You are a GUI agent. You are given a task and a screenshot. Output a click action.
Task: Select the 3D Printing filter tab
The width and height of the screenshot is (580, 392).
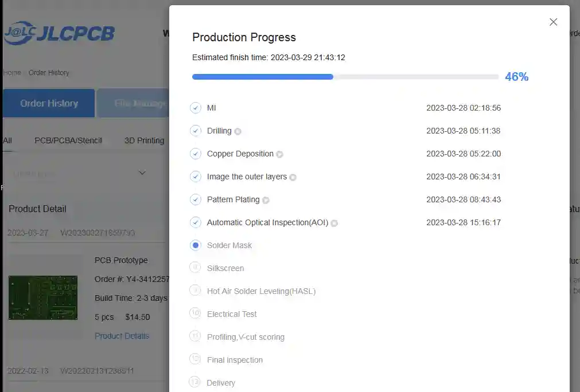(x=144, y=140)
